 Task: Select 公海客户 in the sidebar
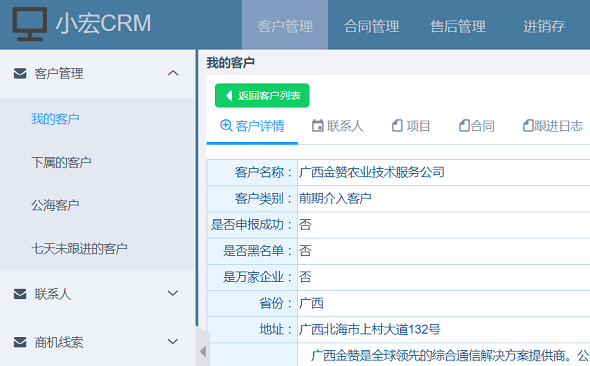55,205
